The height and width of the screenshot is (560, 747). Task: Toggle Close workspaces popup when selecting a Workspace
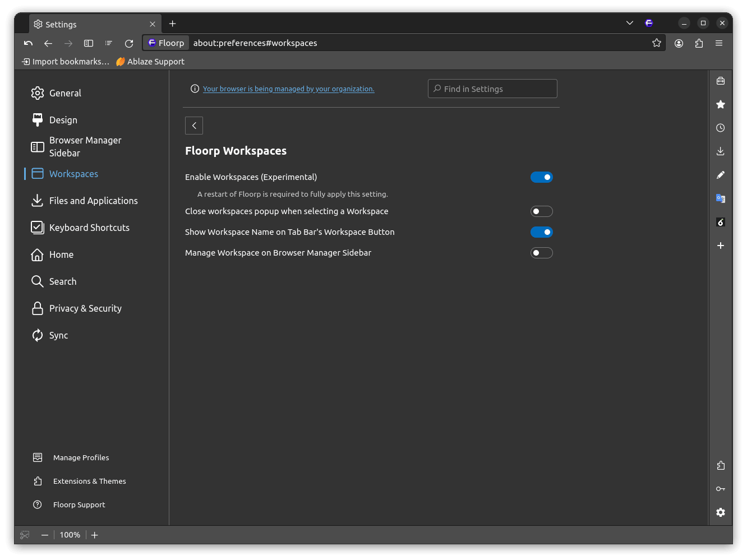tap(542, 211)
